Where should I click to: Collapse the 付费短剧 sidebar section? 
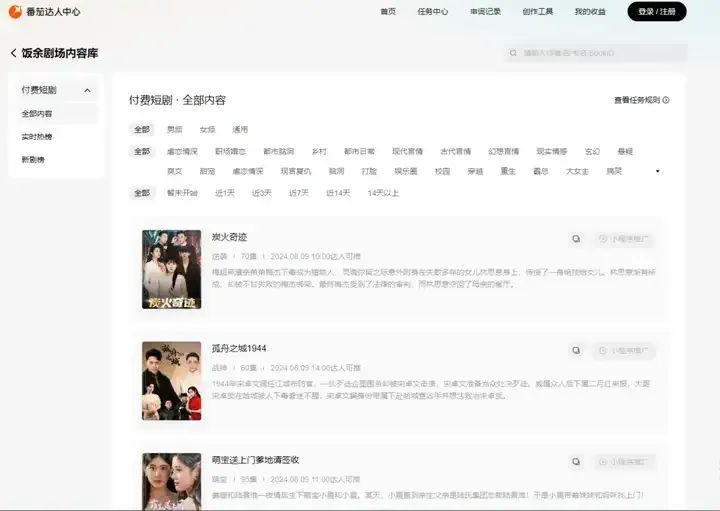[87, 90]
